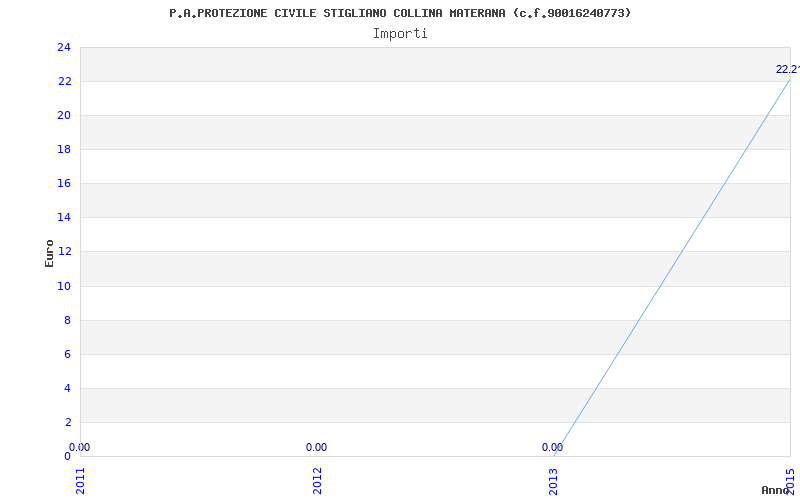Click the y-axis tick value 14
This screenshot has width=800, height=500.
coord(64,218)
